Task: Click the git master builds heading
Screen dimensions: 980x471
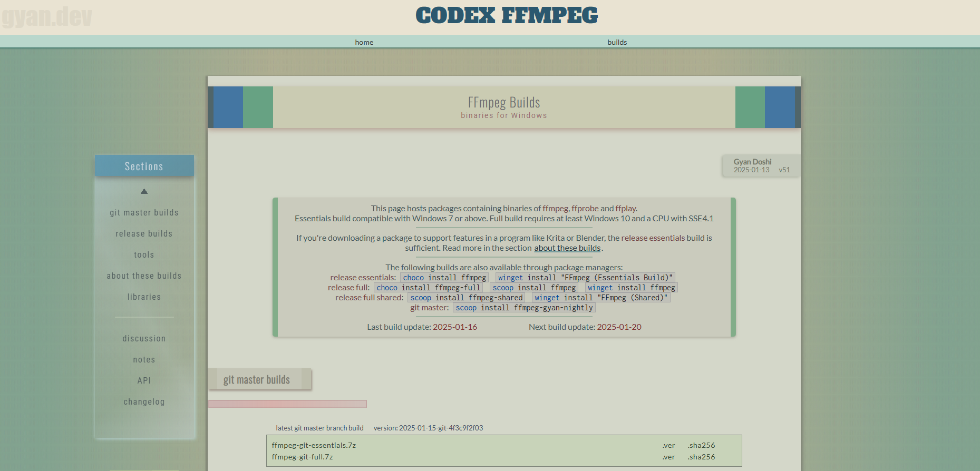Action: (257, 379)
